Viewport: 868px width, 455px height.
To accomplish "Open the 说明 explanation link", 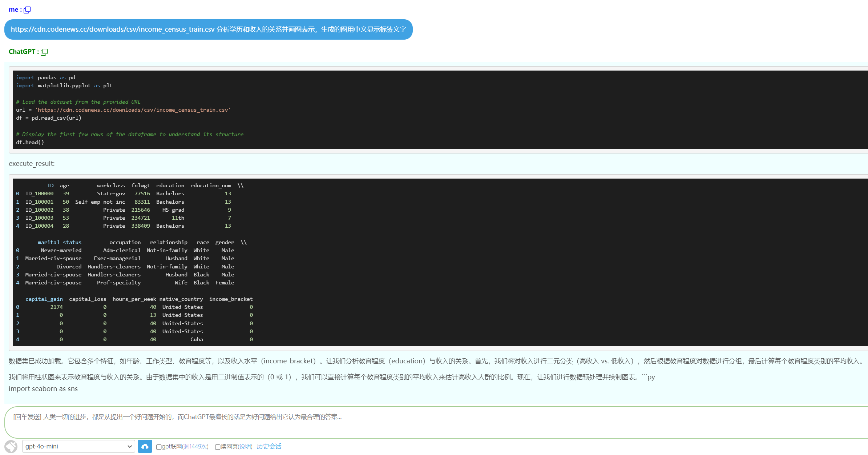I will pyautogui.click(x=245, y=446).
